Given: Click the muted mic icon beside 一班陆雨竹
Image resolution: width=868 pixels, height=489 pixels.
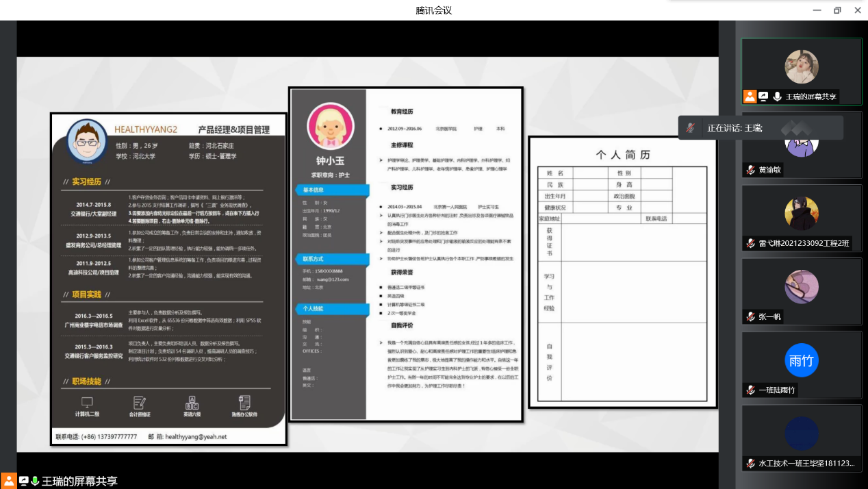Looking at the screenshot, I should coord(751,390).
